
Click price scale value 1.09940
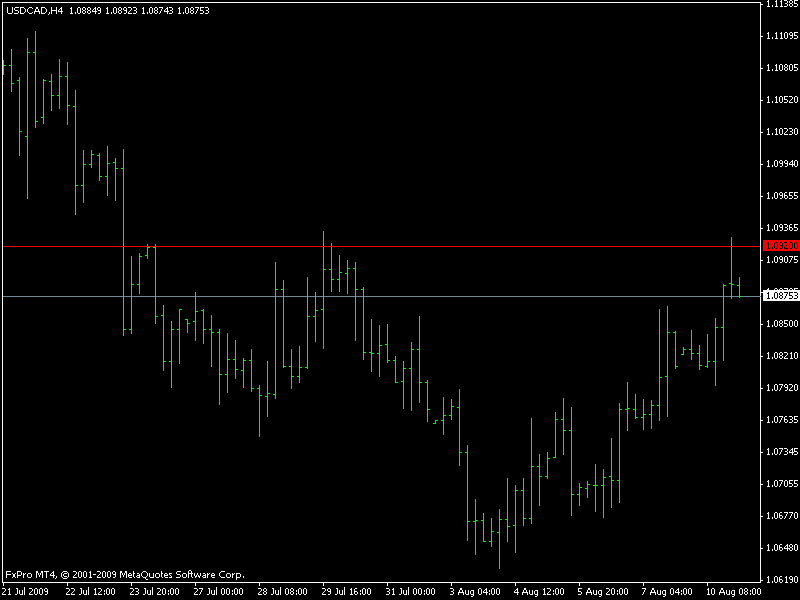coord(782,164)
